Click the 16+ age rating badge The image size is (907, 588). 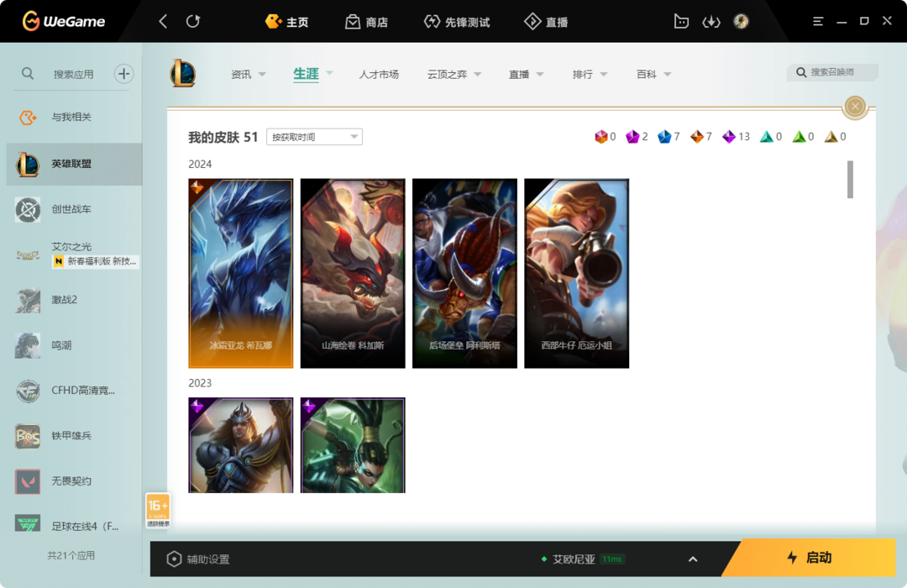[x=157, y=510]
